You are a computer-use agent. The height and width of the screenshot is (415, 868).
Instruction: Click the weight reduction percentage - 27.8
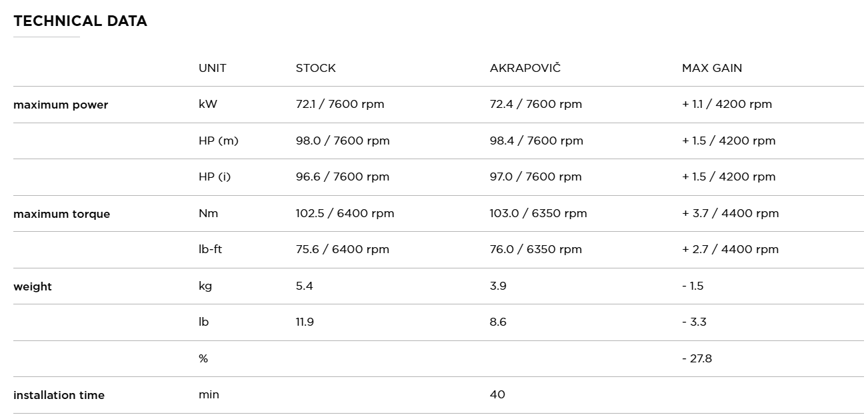(x=697, y=358)
